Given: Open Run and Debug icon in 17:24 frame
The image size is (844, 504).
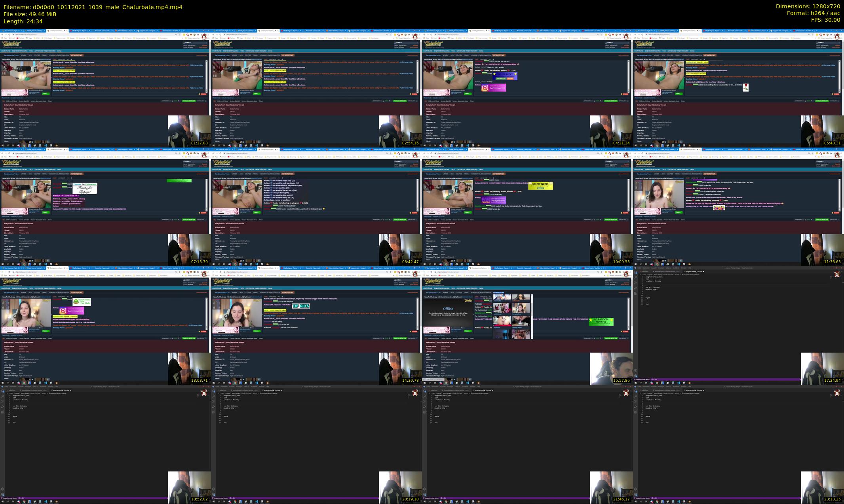Looking at the screenshot, I should coord(635,288).
